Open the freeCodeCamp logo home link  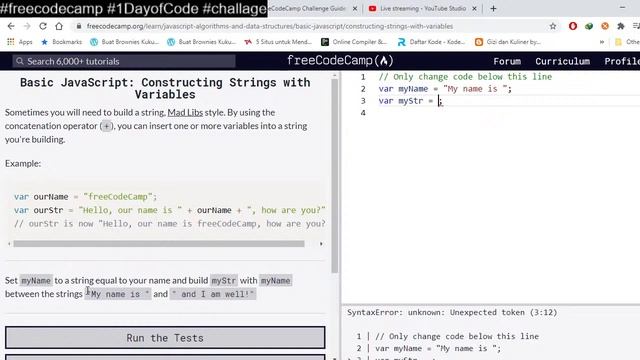(x=340, y=61)
